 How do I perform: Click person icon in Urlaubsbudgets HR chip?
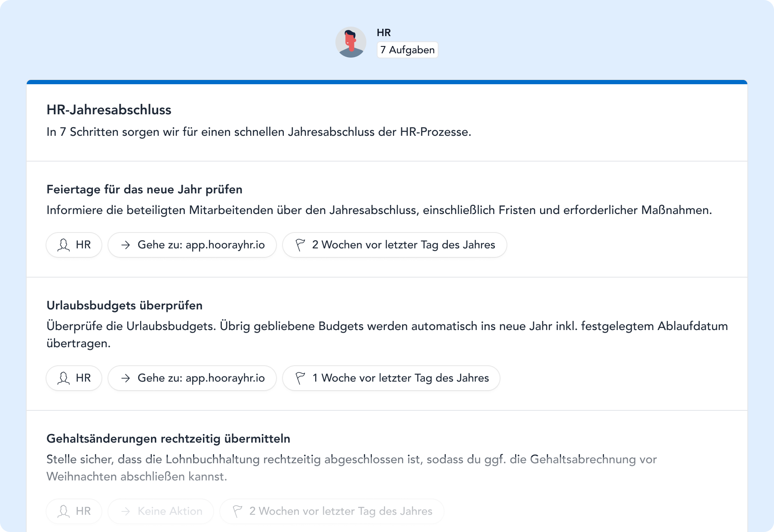pos(64,378)
